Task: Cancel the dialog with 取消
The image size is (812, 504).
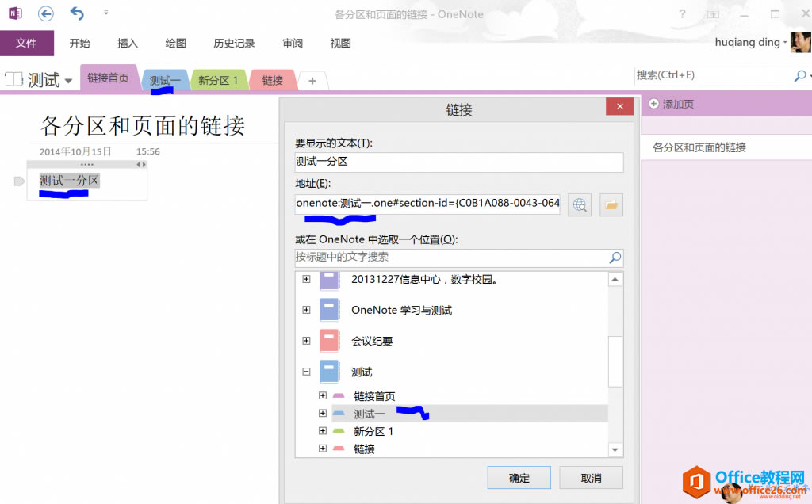Action: (591, 478)
